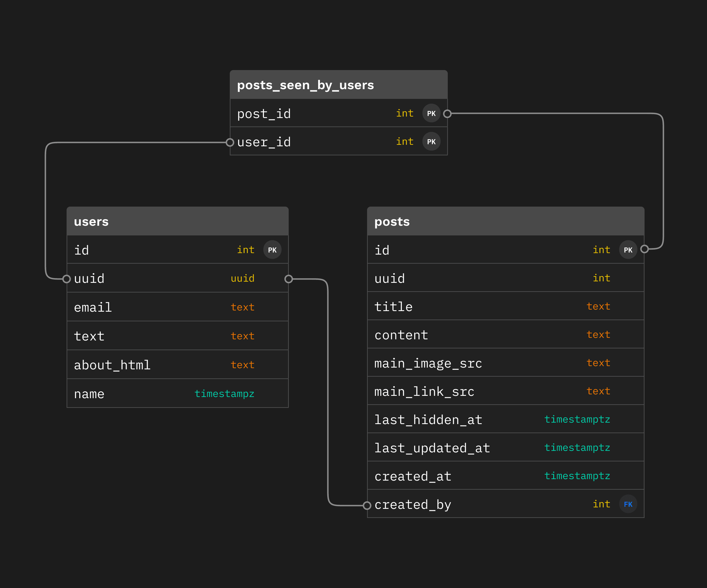
Task: Click the about_html column row
Action: tap(112, 365)
